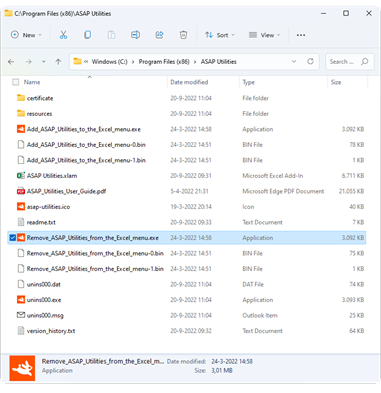Click the Program Files (x86) breadcrumb
Image resolution: width=381 pixels, height=393 pixels.
164,62
